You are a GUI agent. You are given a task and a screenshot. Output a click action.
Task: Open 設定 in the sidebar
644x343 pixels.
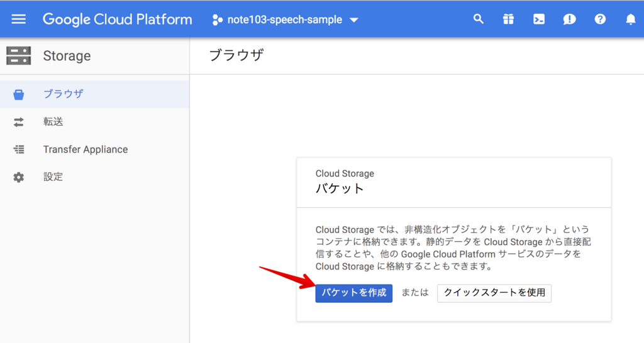click(x=94, y=177)
